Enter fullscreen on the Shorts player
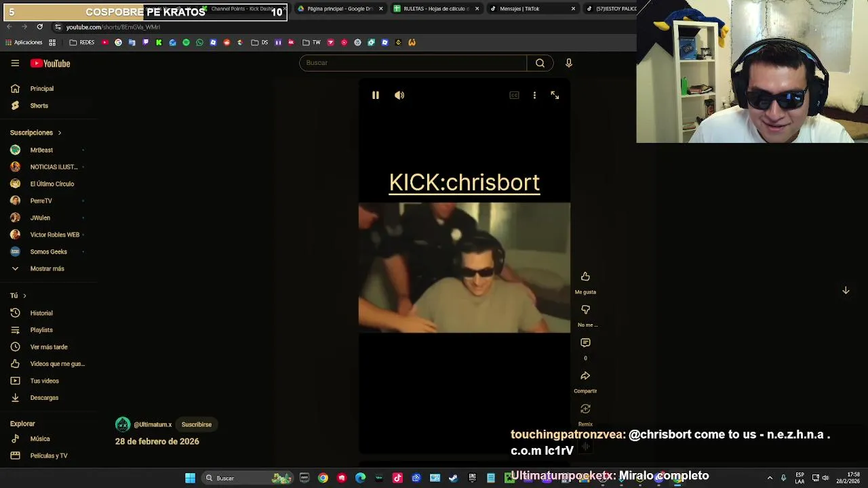868x488 pixels. click(555, 96)
